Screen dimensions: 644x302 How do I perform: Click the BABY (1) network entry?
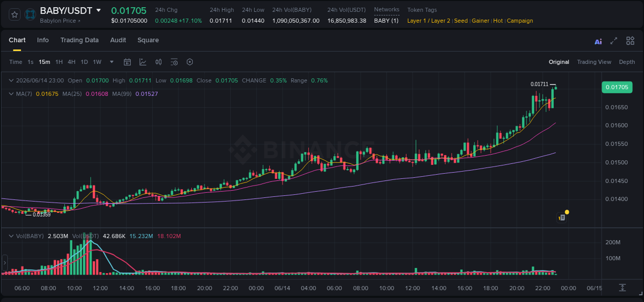tap(386, 21)
